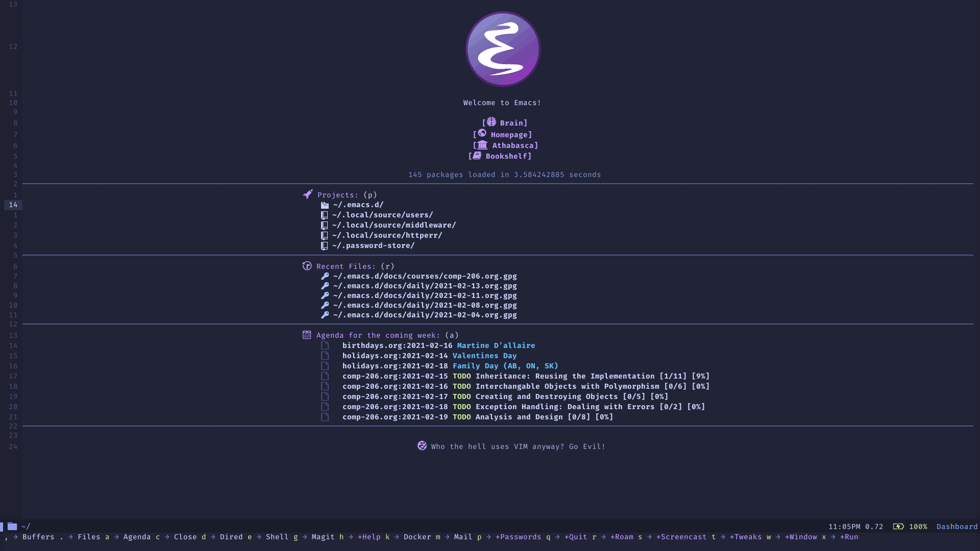Toggle TODO Interchangable Objects checkbox
Viewport: 980px width, 551px height.
(325, 386)
